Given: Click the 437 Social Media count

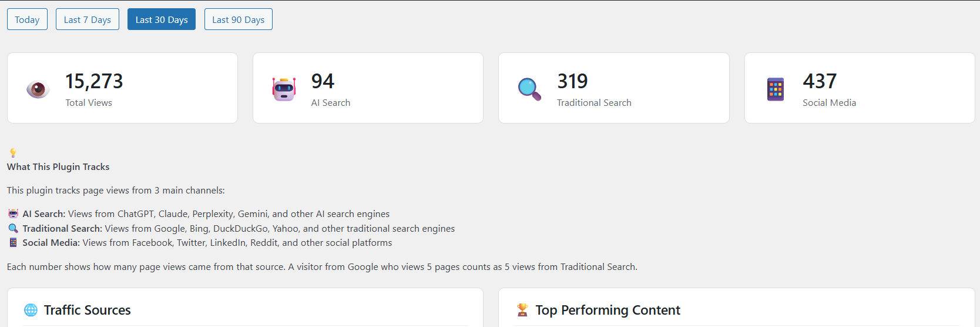Looking at the screenshot, I should pos(820,81).
